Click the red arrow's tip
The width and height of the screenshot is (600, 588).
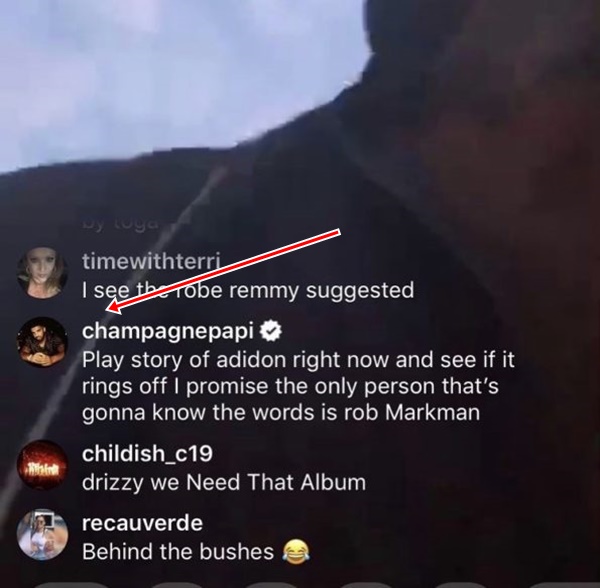tap(109, 309)
